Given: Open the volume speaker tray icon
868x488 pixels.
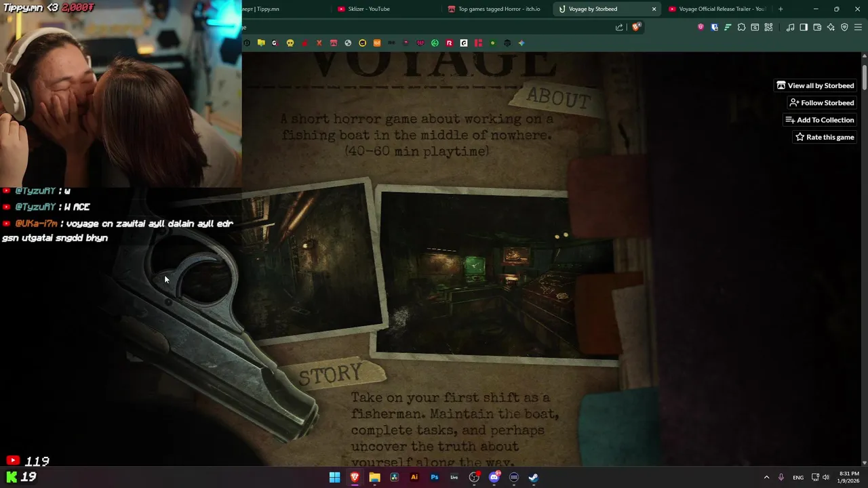Looking at the screenshot, I should [x=826, y=477].
